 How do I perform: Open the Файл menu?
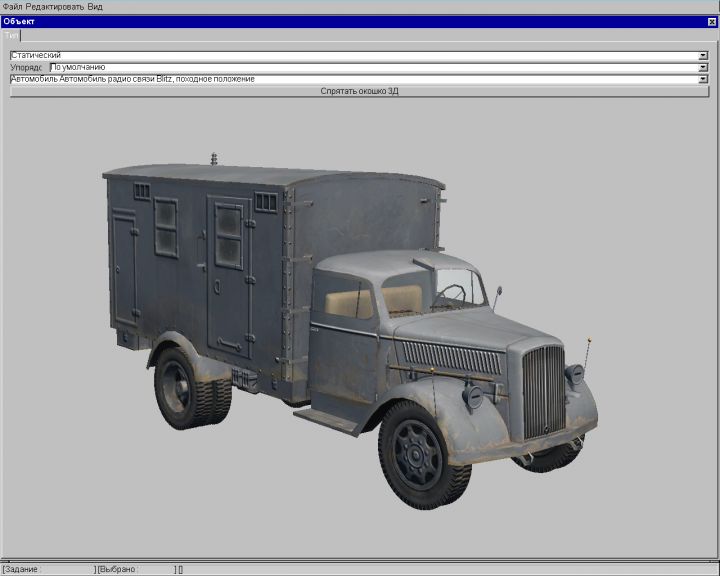pos(12,6)
